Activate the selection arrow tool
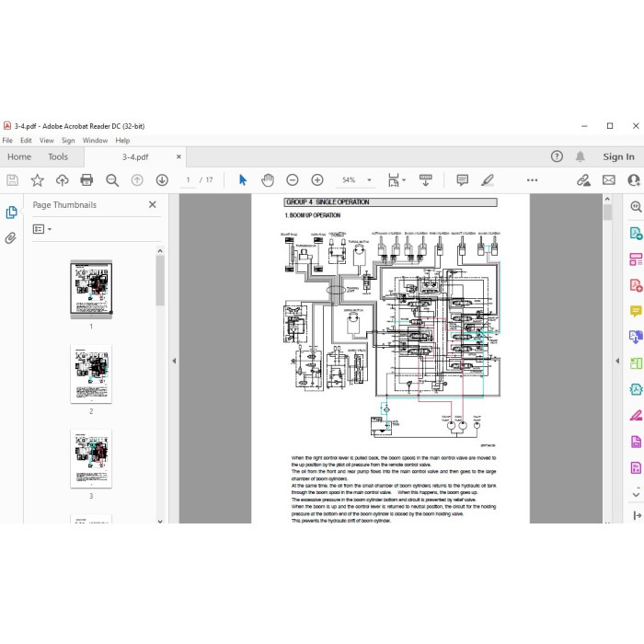 [243, 180]
